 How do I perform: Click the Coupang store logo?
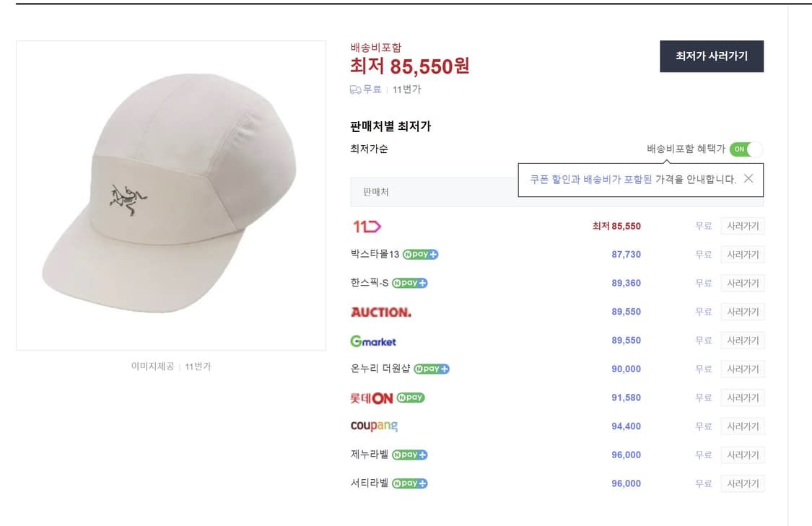[x=374, y=426]
